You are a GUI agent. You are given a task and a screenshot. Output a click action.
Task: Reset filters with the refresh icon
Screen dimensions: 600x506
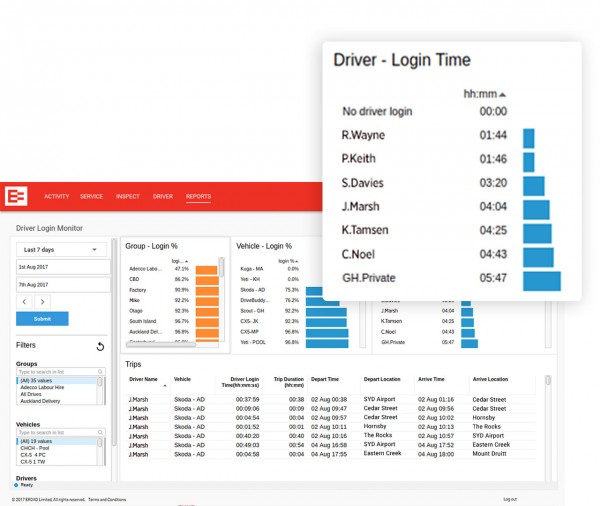tap(100, 347)
